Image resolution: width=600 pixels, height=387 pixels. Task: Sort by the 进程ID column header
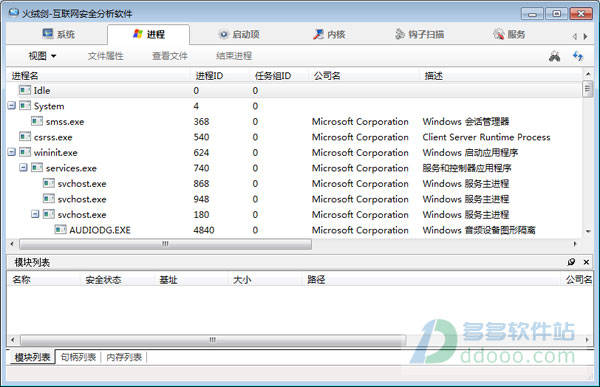[220, 76]
